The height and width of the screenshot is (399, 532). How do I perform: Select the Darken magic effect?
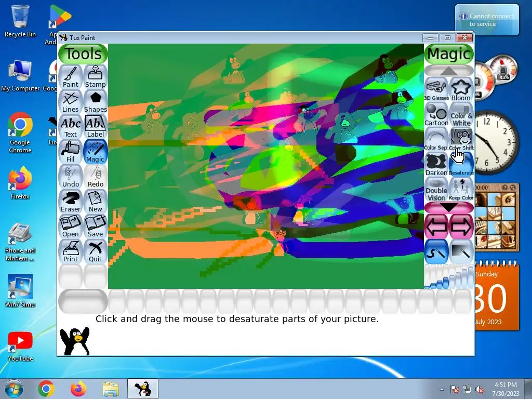click(x=436, y=165)
